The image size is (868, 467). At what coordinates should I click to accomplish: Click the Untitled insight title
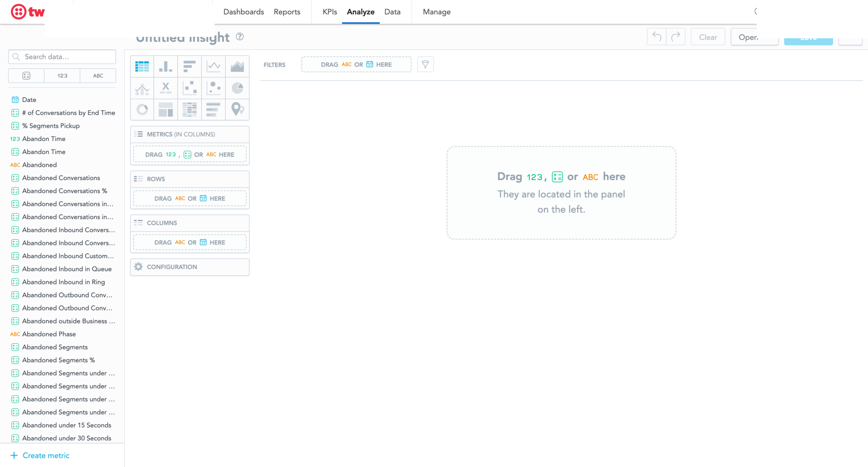tap(183, 37)
